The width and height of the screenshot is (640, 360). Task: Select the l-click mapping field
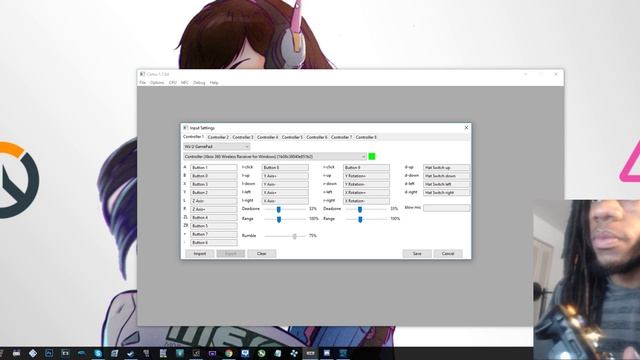(x=285, y=167)
